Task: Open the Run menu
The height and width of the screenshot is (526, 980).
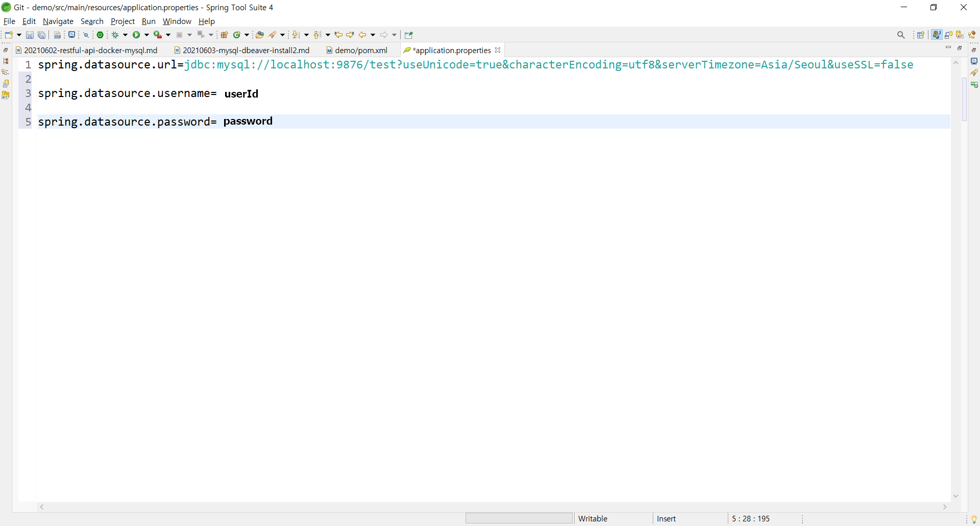Action: 149,21
